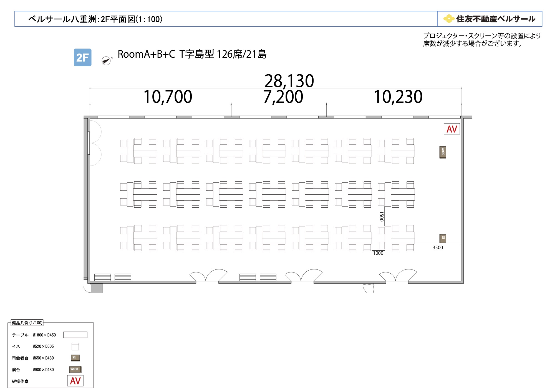
Task: Click the 3500 distance label
Action: (x=438, y=248)
